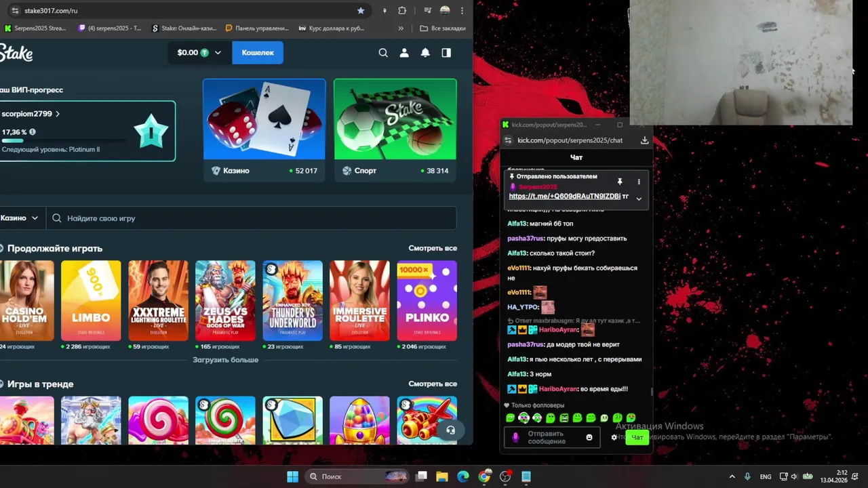
Task: Open the Казино category card
Action: [264, 130]
